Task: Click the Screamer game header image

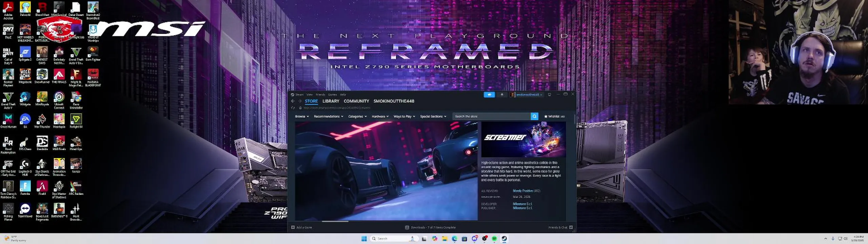Action: click(524, 139)
